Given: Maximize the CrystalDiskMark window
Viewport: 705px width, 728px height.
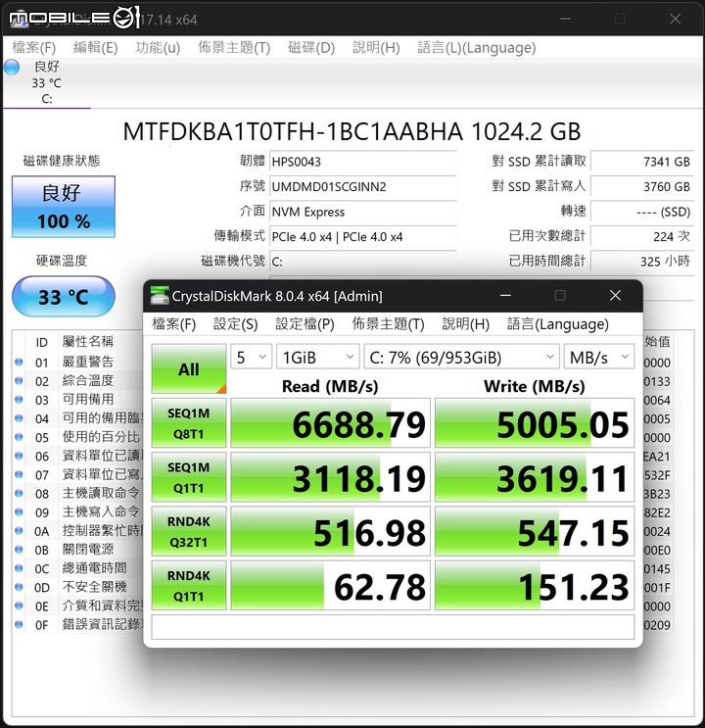Looking at the screenshot, I should pos(560,295).
